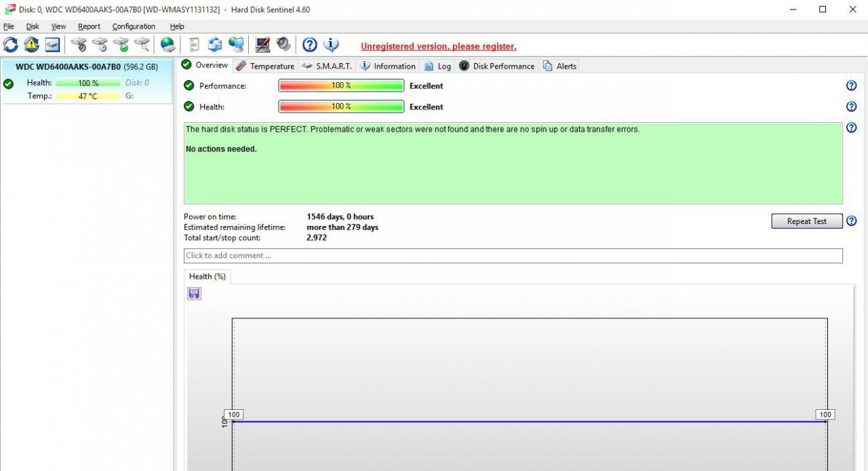Select the WDC WD6400AAKS-00A7B0 disk entry

coord(87,81)
